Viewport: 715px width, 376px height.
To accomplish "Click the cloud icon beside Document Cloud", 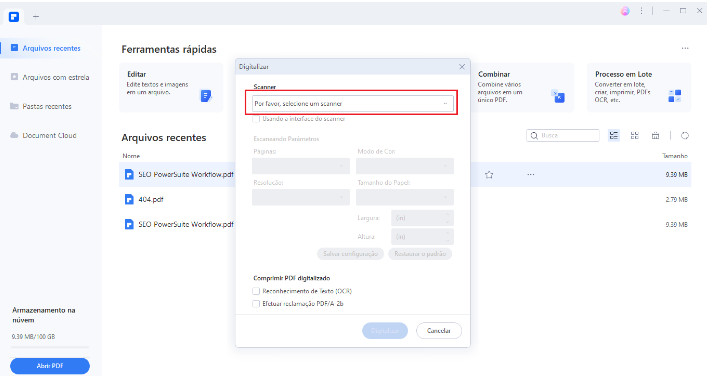I will (x=15, y=135).
